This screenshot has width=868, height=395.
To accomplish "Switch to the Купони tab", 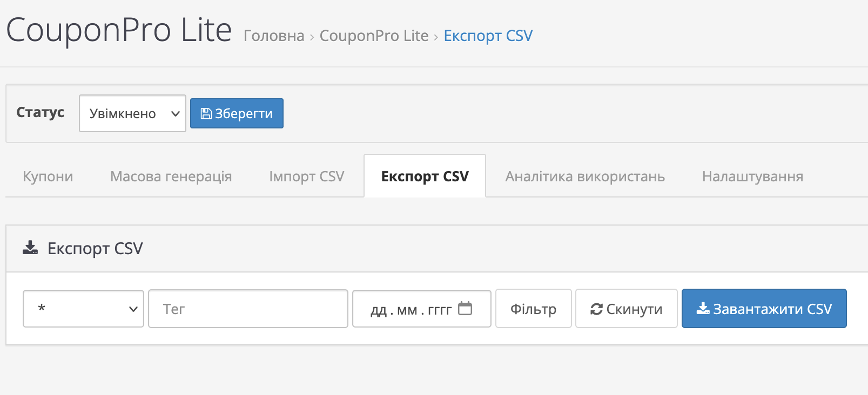I will (48, 176).
